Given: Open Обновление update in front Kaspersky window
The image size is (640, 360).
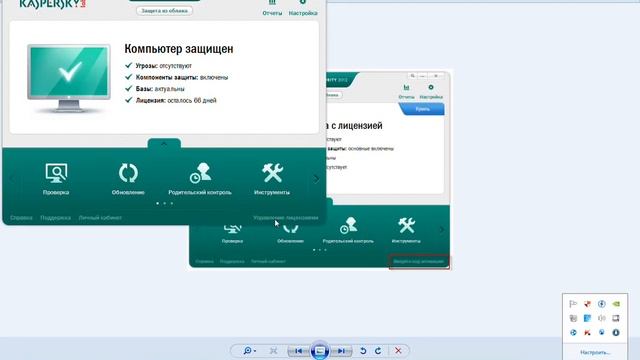Looking at the screenshot, I should pos(128,178).
